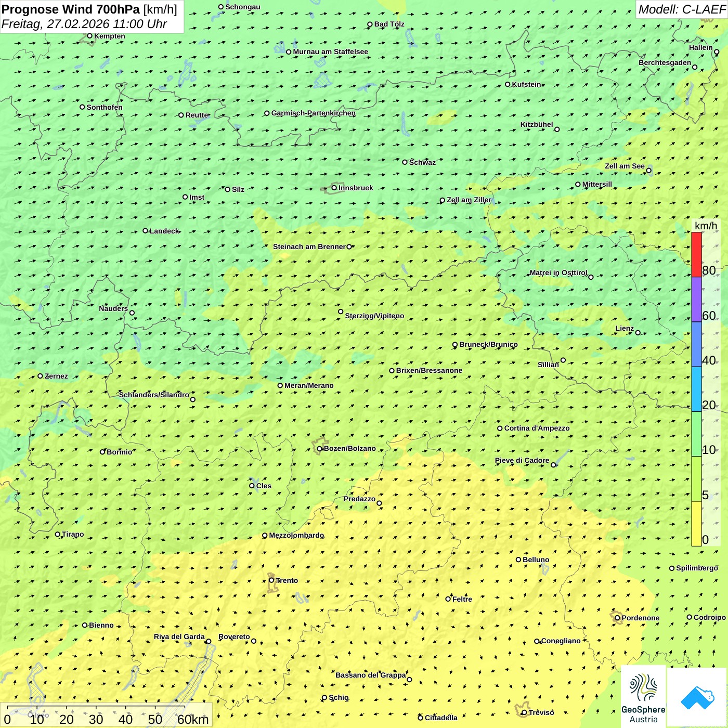Click the Meran/Merano label

click(x=309, y=385)
